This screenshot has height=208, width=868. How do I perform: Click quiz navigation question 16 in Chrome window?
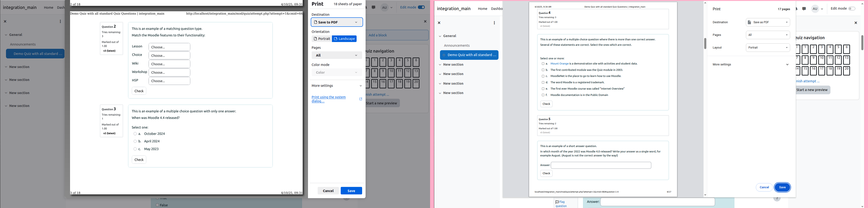(x=813, y=71)
